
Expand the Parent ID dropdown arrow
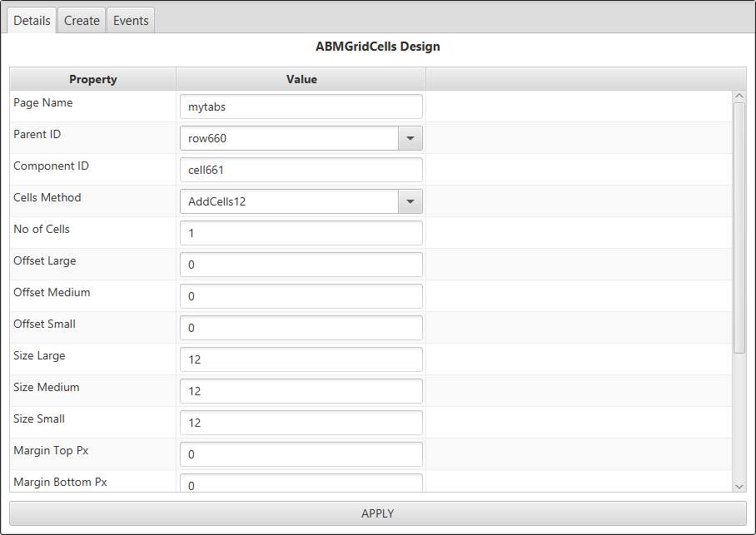click(410, 138)
